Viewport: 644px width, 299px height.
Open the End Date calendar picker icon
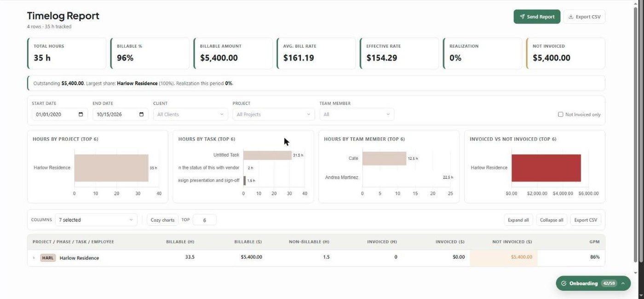[142, 114]
